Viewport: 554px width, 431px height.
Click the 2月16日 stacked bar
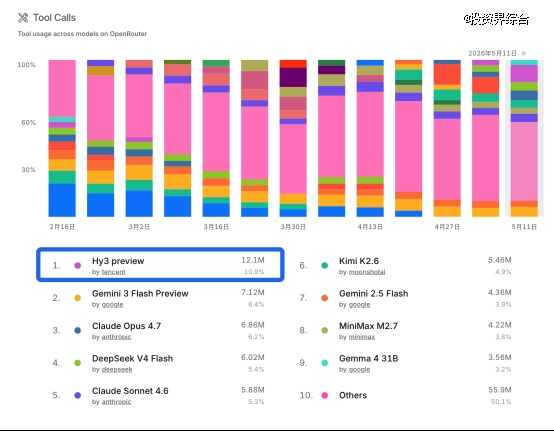click(62, 138)
